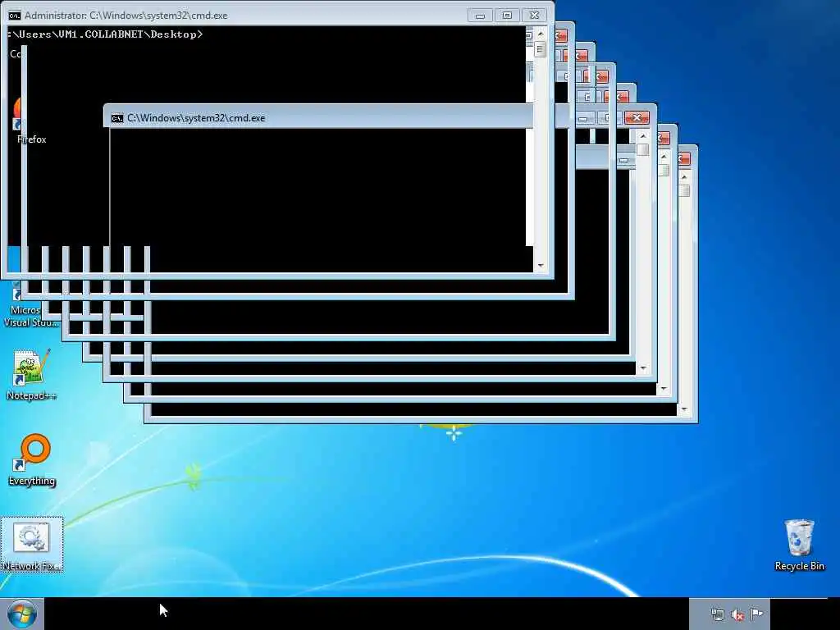Click scroll-up arrow of the non-Administrator cmd.exe window
840x630 pixels.
click(x=642, y=136)
